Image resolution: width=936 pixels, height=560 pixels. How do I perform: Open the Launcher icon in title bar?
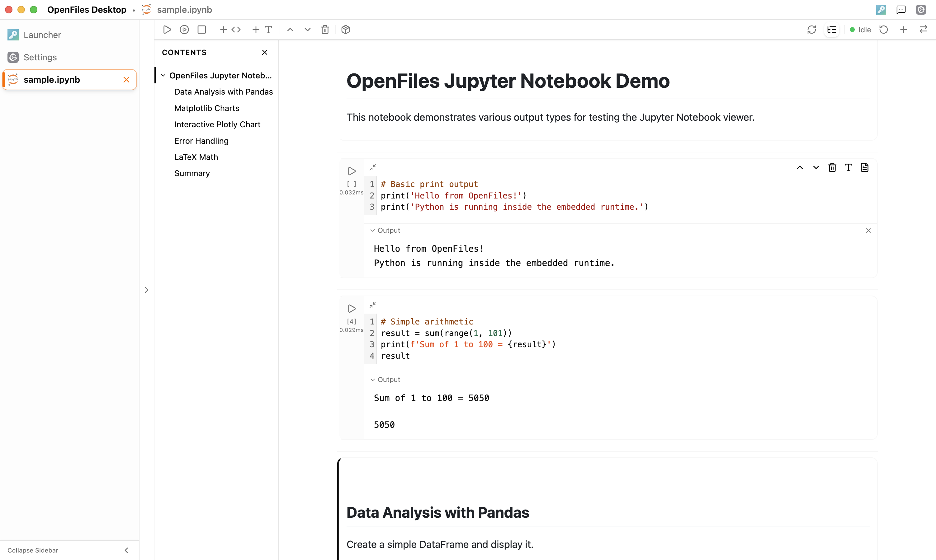[x=881, y=9]
